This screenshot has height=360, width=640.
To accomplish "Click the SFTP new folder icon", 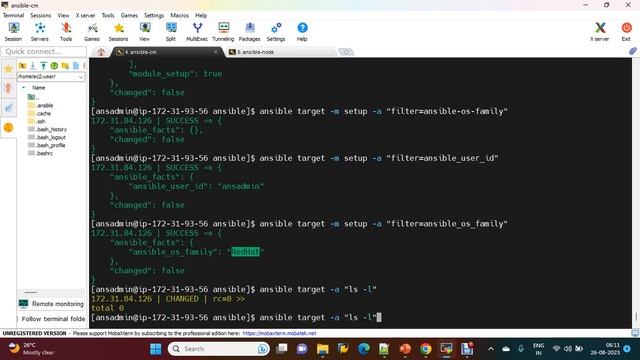I will (65, 66).
